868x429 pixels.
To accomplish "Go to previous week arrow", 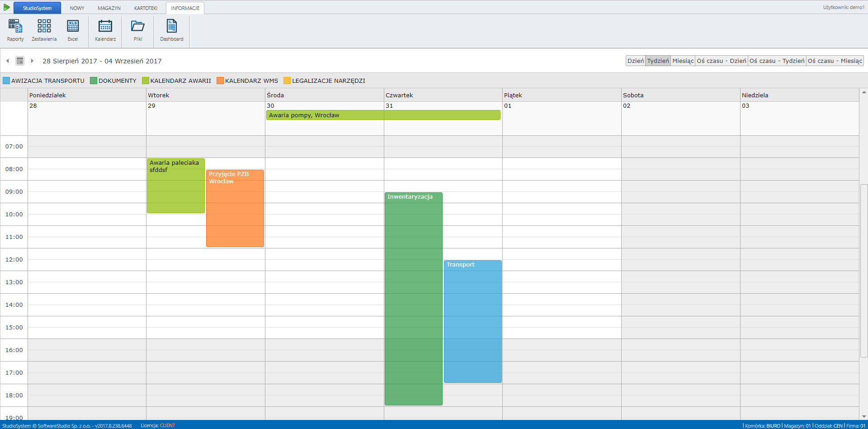I will (8, 61).
